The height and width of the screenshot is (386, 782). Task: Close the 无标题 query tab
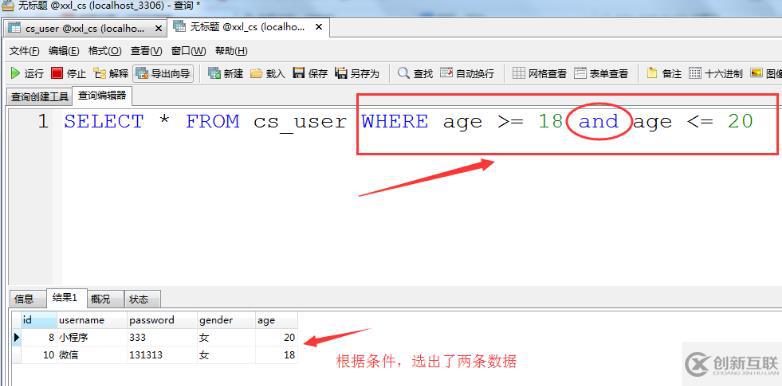[320, 27]
